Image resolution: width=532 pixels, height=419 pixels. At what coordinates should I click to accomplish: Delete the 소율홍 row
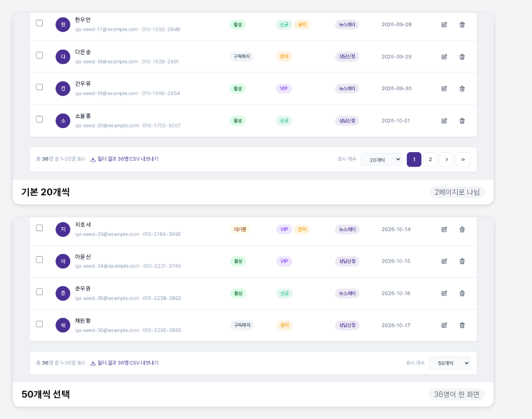pyautogui.click(x=462, y=121)
